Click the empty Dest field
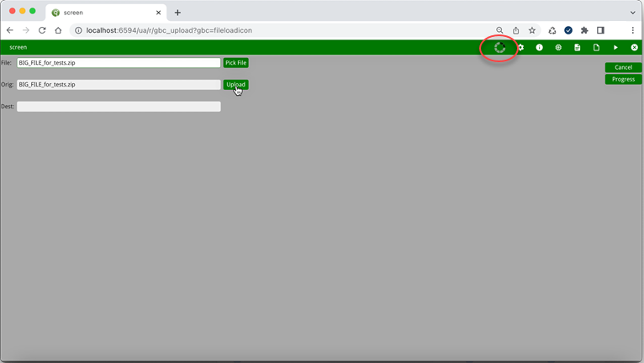Viewport: 644px width, 363px height. (119, 107)
